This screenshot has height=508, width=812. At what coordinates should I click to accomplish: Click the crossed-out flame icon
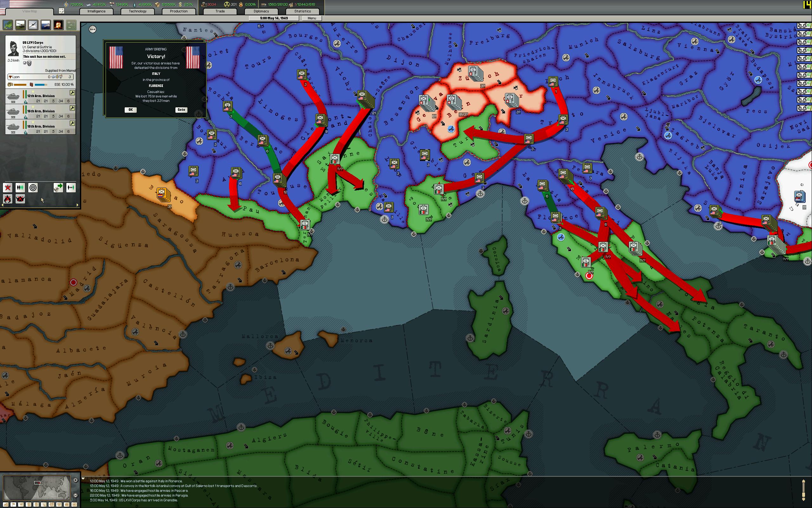pos(8,199)
